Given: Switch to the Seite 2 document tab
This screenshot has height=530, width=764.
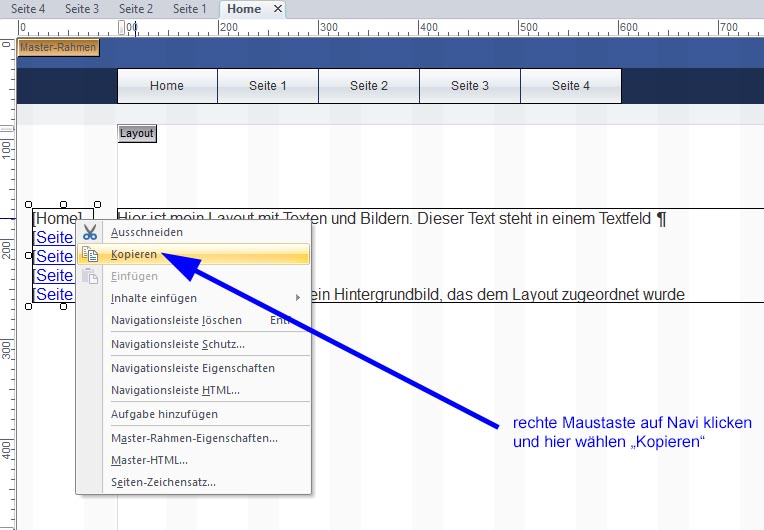Looking at the screenshot, I should (x=136, y=9).
